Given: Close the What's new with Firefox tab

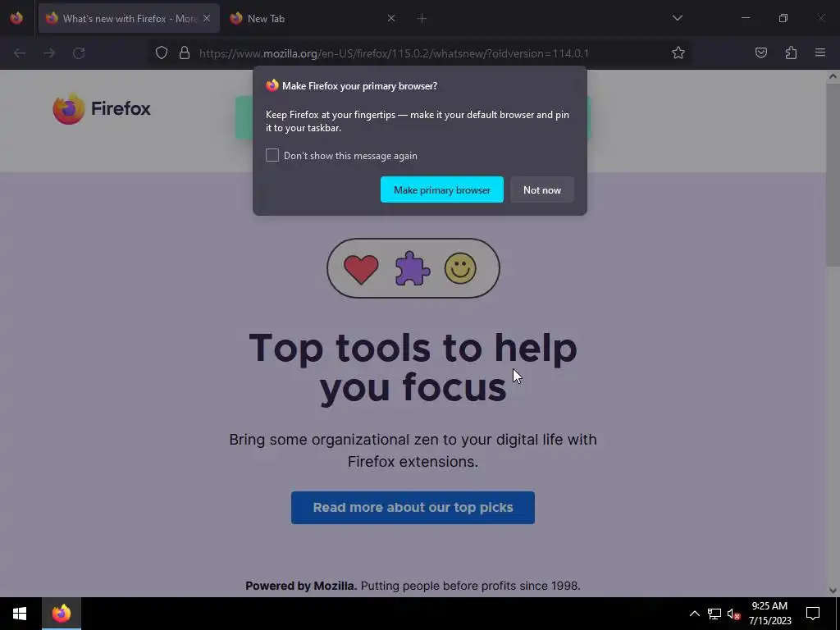Looking at the screenshot, I should (207, 18).
